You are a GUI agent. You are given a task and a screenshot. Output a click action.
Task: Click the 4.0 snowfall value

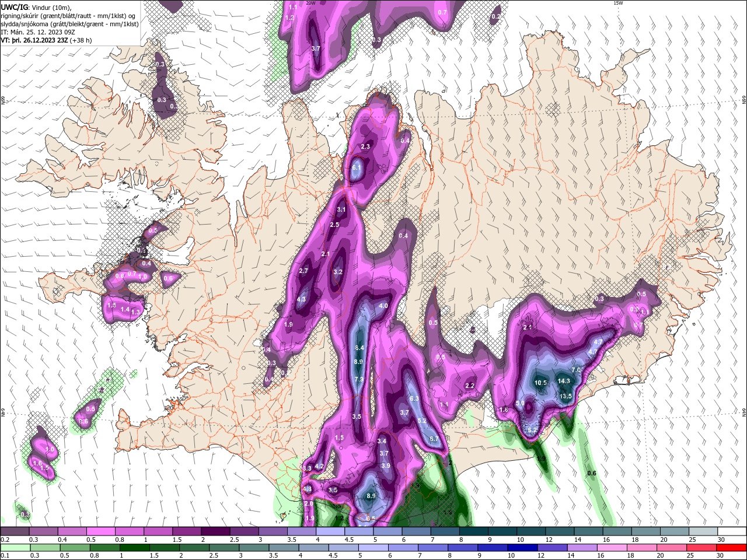tap(383, 306)
